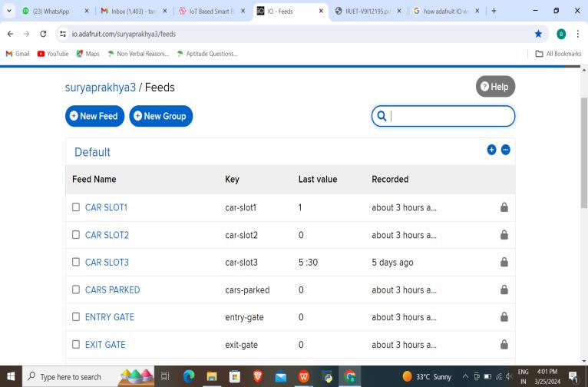The image size is (588, 387).
Task: Expand the tab search dropdown arrow
Action: [9, 12]
